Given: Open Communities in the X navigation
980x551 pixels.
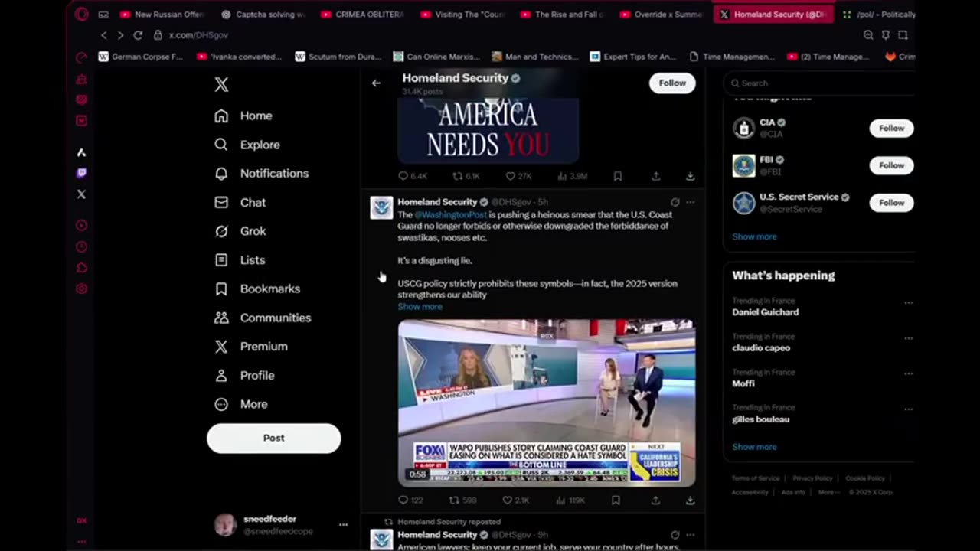Looking at the screenshot, I should 263,318.
